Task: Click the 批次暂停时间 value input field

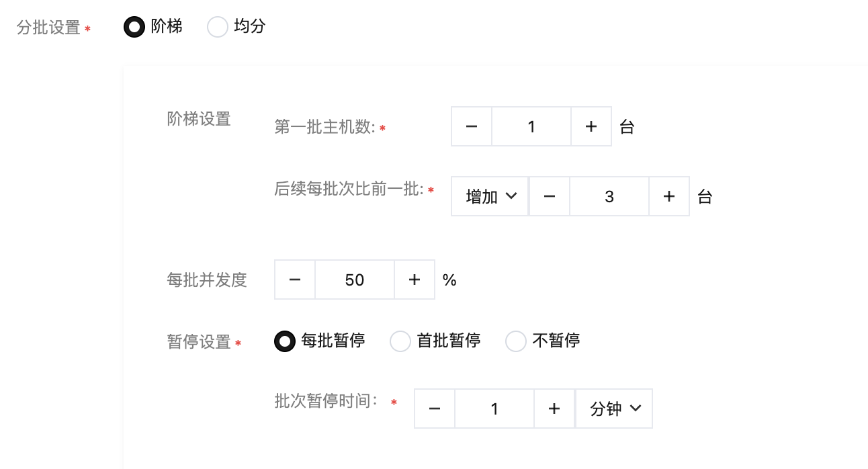Action: (494, 409)
